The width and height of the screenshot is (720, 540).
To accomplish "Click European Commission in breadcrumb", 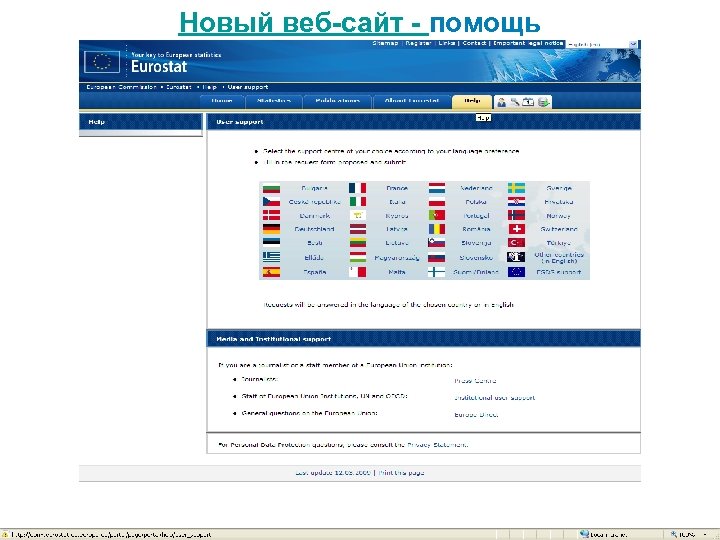I will (x=121, y=87).
